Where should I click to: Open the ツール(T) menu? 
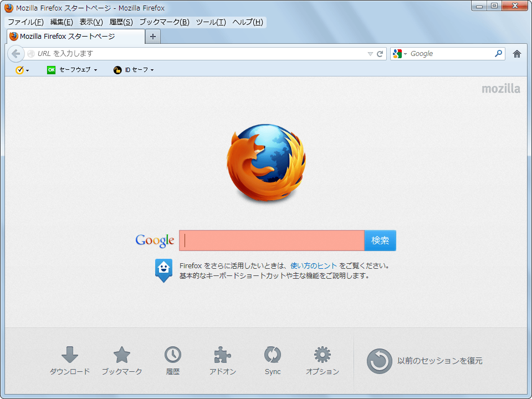click(211, 22)
